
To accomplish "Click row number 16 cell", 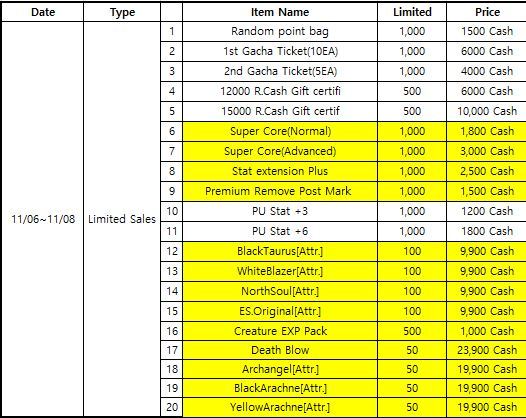I will tap(172, 331).
